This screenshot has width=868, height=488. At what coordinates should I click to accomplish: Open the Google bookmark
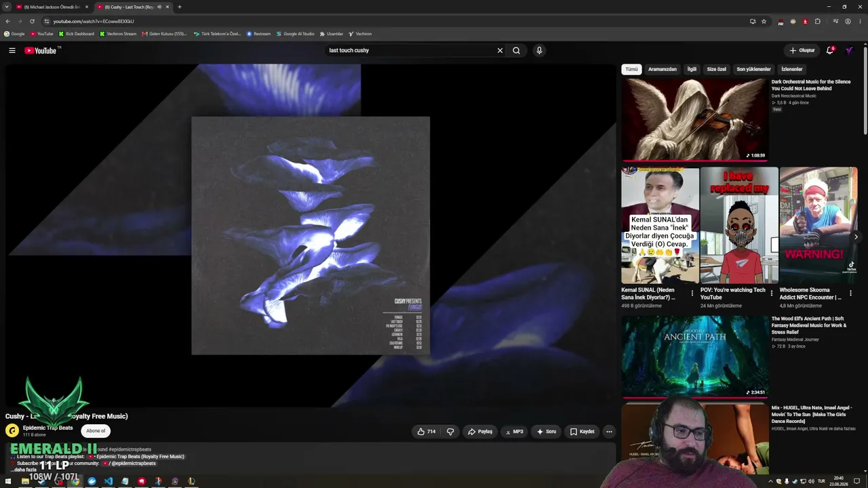14,34
